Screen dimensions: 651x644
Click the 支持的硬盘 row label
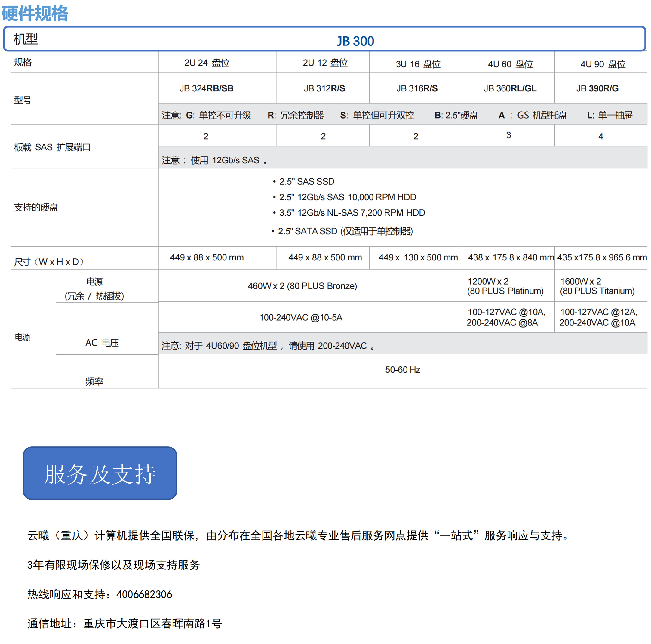tap(36, 207)
